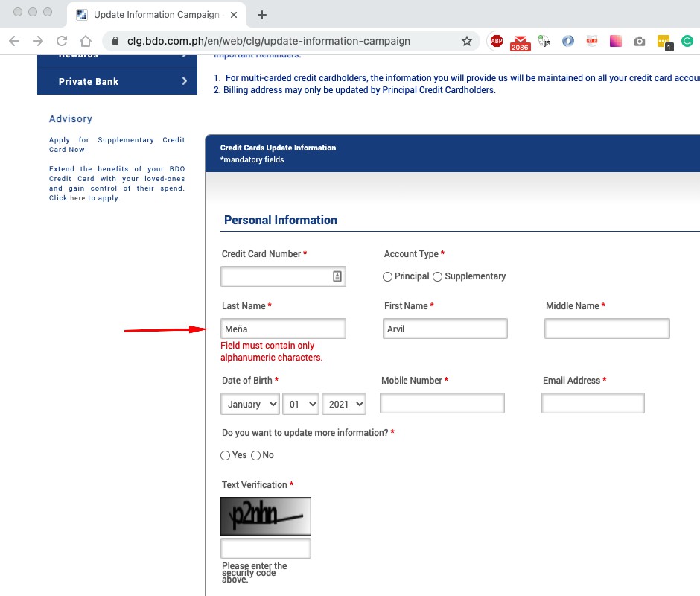The height and width of the screenshot is (596, 700).
Task: Open a new browser tab
Action: coord(261,15)
